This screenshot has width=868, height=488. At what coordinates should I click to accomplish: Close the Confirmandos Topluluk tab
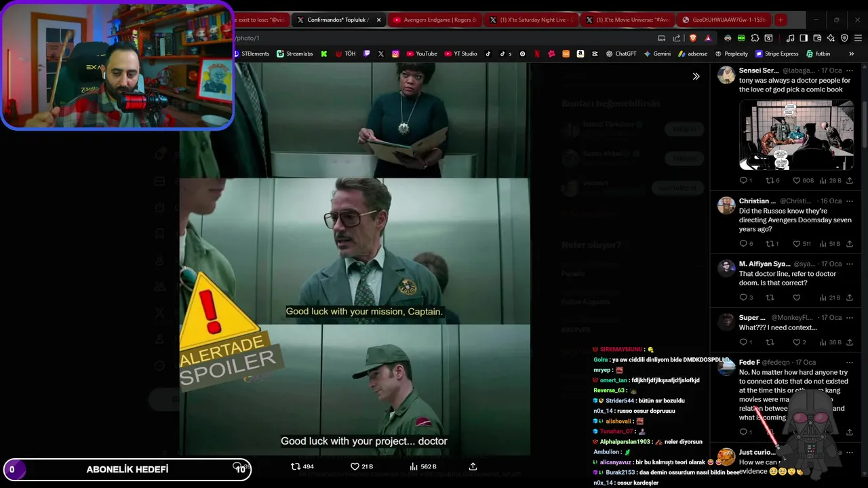[x=379, y=20]
